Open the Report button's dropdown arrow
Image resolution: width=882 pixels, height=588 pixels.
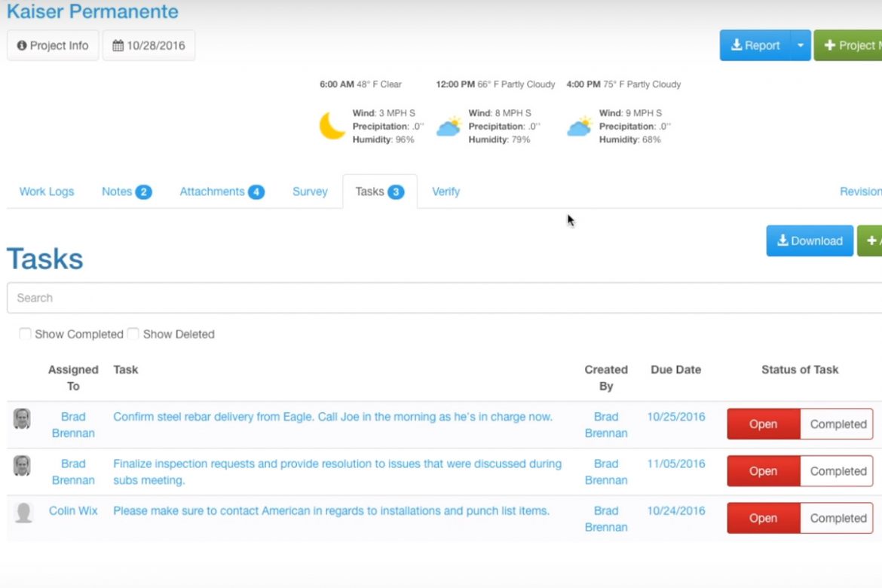(x=801, y=45)
